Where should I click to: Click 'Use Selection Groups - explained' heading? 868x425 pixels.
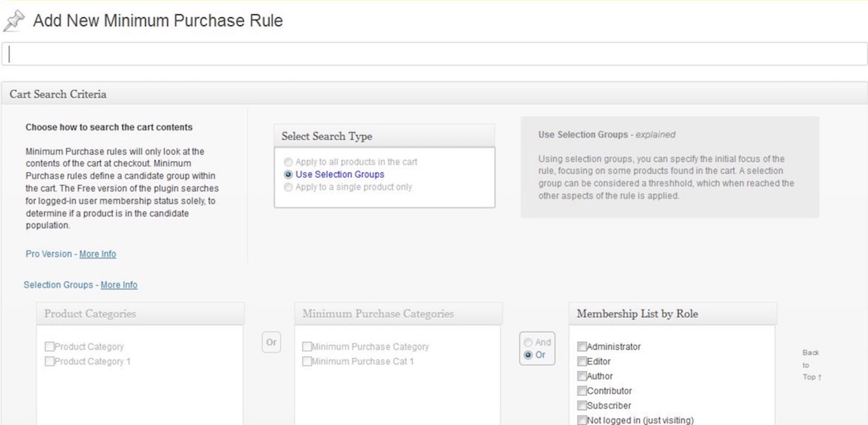pyautogui.click(x=607, y=134)
